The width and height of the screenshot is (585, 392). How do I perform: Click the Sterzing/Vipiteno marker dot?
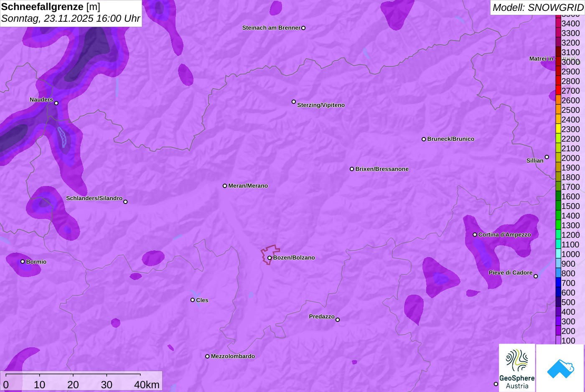click(294, 102)
